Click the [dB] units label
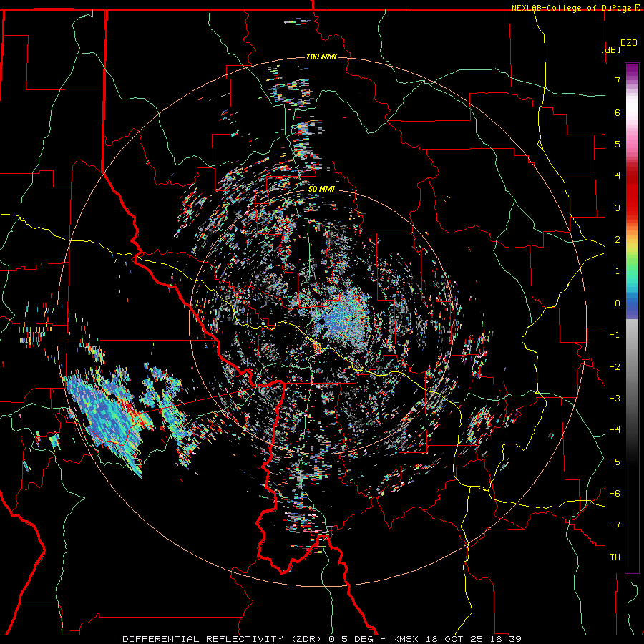This screenshot has height=644, width=644. pyautogui.click(x=610, y=49)
